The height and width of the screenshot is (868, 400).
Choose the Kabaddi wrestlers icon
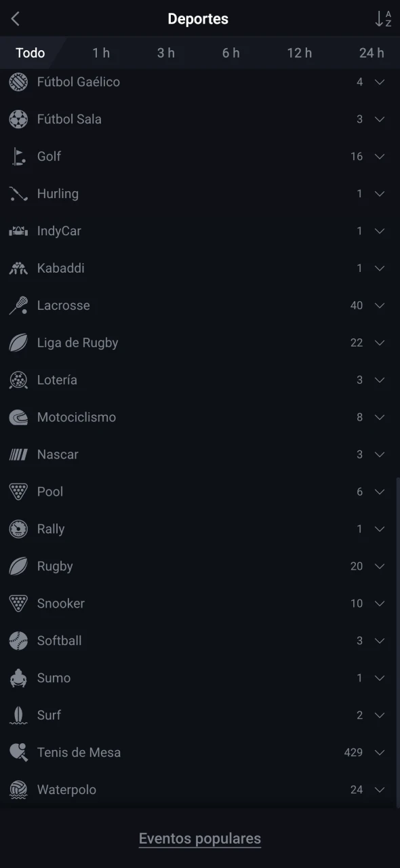point(18,269)
